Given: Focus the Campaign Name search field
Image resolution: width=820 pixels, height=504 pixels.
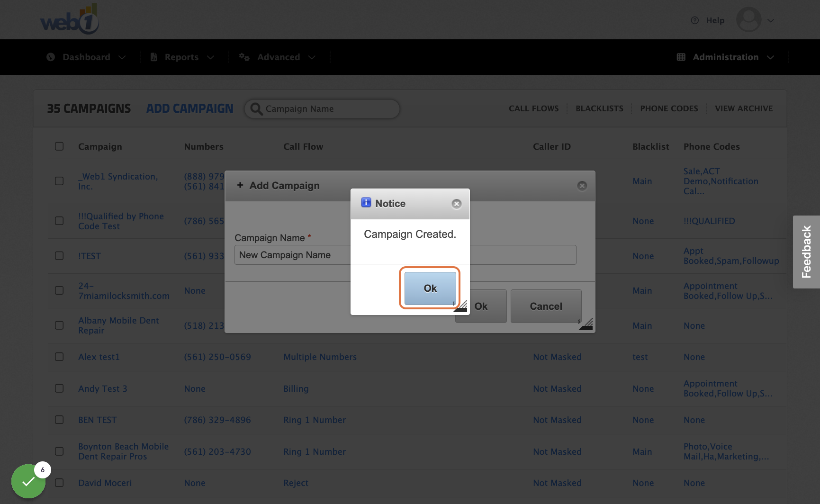Looking at the screenshot, I should click(322, 109).
